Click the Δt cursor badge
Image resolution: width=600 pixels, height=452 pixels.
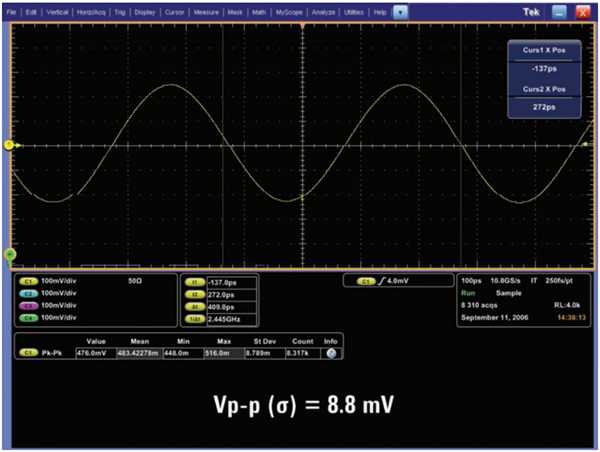(x=195, y=307)
